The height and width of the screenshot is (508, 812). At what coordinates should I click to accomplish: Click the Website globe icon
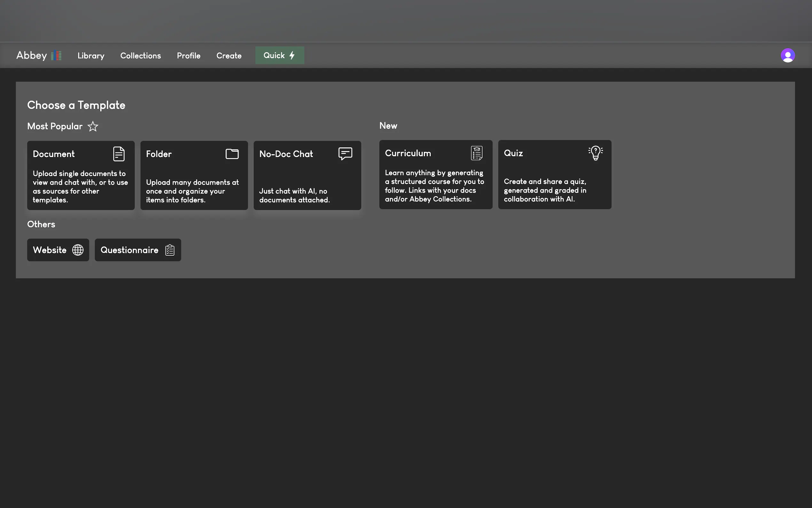click(x=78, y=250)
